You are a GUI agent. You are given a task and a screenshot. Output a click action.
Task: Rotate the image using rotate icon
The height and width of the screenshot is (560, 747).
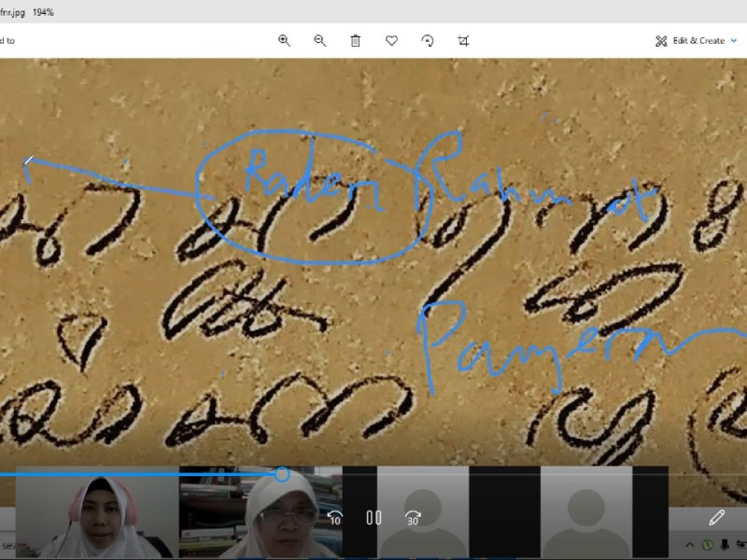428,40
